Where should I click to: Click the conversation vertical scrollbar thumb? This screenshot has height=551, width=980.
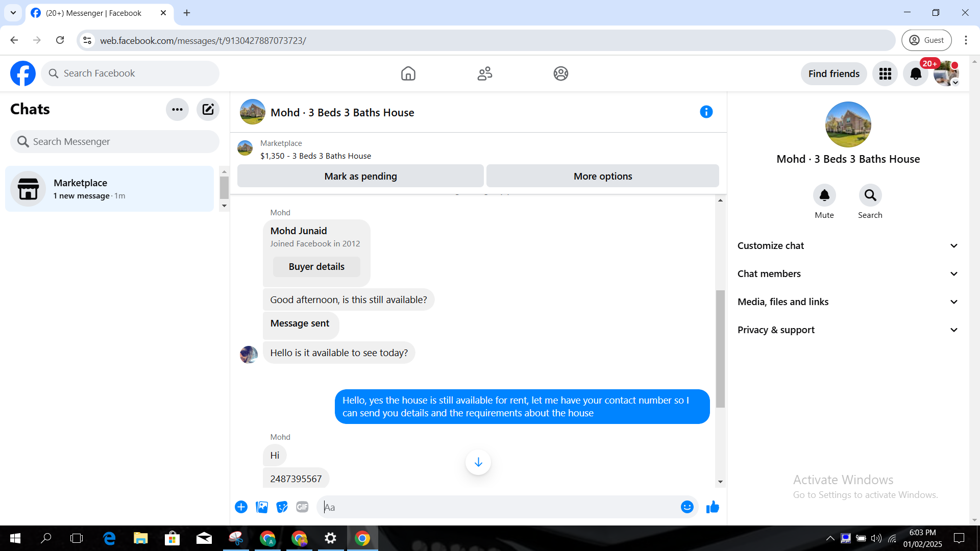coord(720,349)
